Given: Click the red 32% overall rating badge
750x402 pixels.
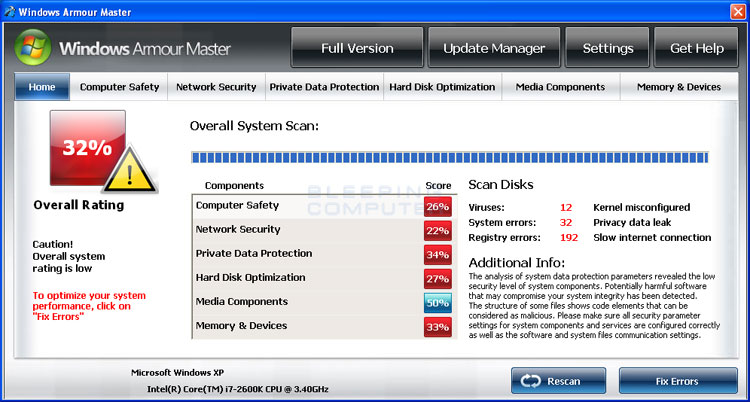Looking at the screenshot, I should click(88, 148).
